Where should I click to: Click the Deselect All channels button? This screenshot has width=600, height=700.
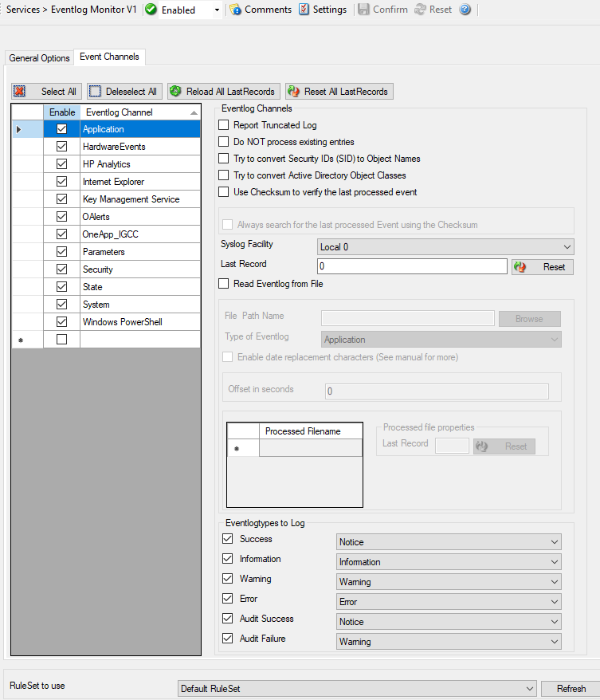click(x=123, y=92)
